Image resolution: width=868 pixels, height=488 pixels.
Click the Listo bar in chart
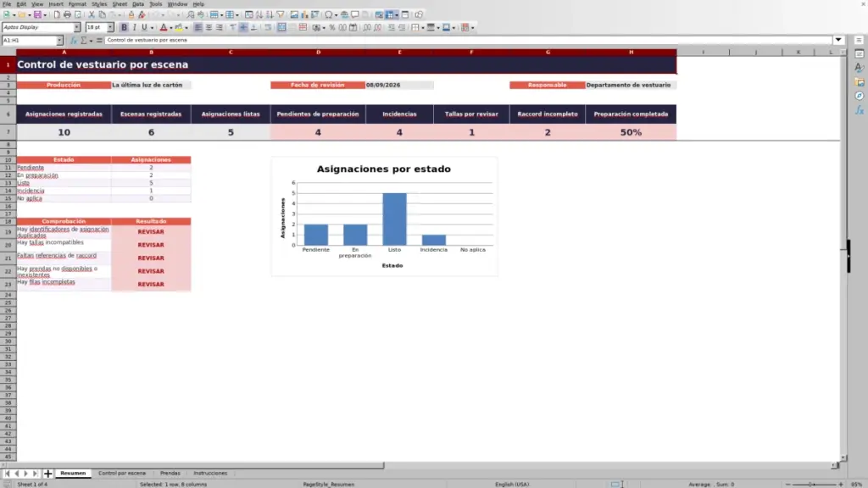coord(395,219)
